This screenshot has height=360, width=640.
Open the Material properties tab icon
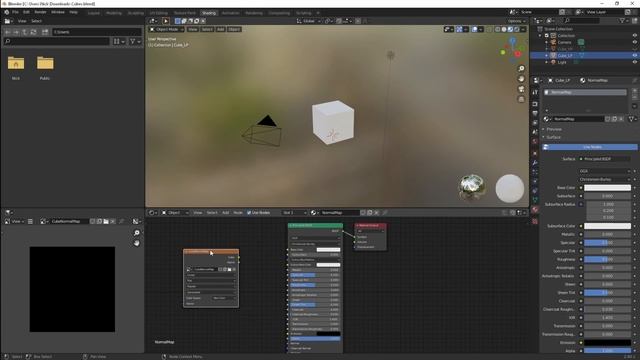(535, 210)
